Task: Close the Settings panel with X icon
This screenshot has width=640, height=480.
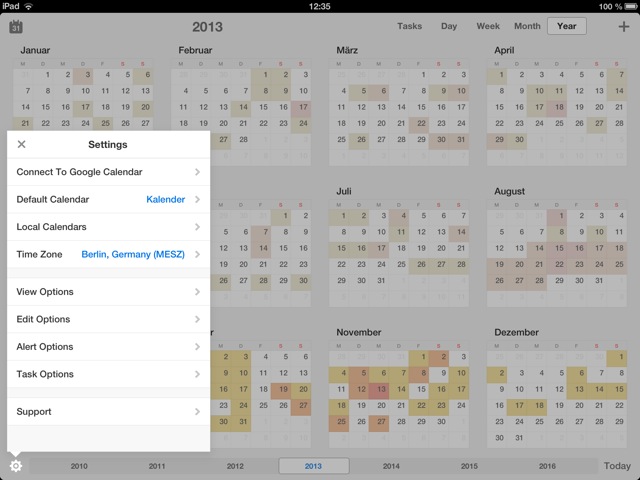Action: pyautogui.click(x=22, y=144)
